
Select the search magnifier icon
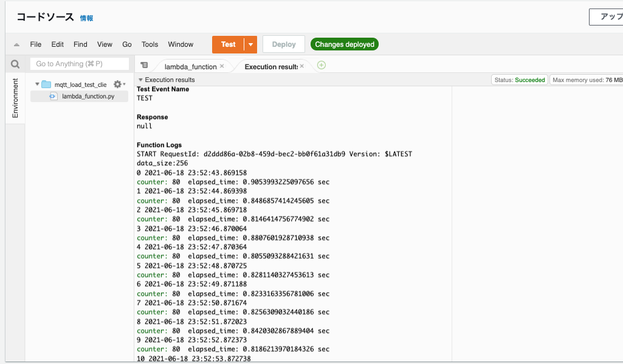(15, 64)
